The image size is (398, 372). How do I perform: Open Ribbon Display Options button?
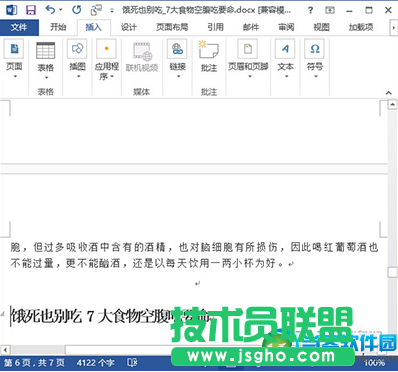click(330, 10)
